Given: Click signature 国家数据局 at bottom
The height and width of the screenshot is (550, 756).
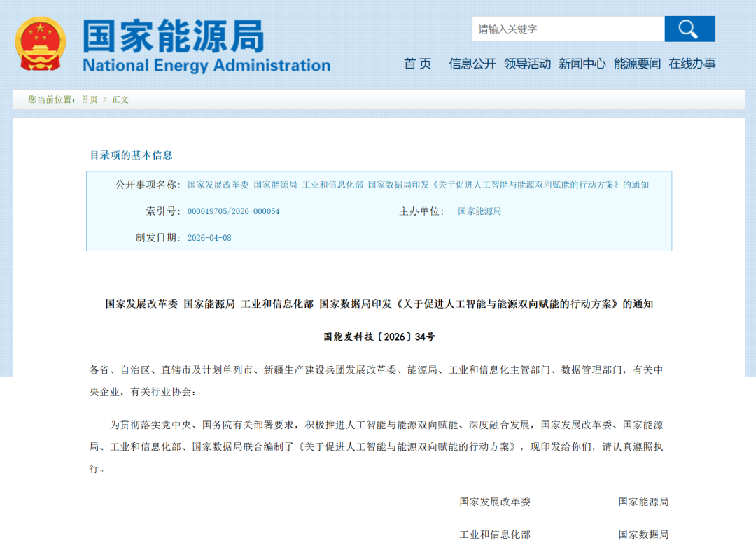Looking at the screenshot, I should pos(643,535).
